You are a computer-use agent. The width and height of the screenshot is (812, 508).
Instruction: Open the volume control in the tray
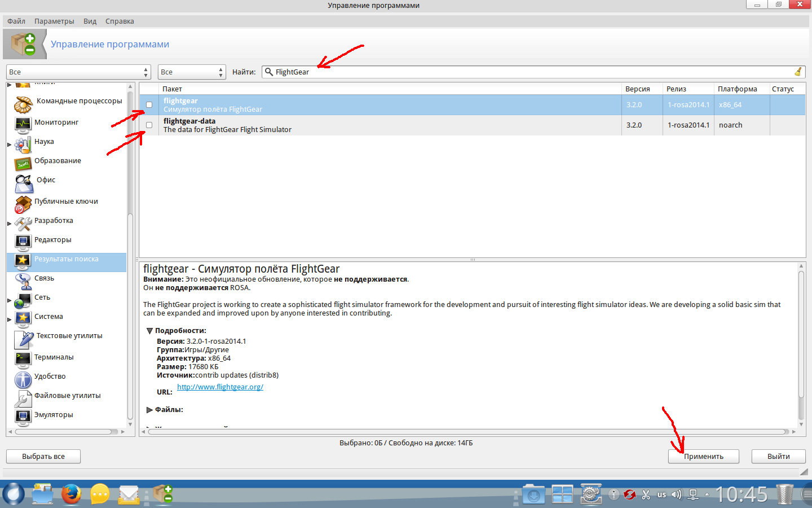coord(677,494)
